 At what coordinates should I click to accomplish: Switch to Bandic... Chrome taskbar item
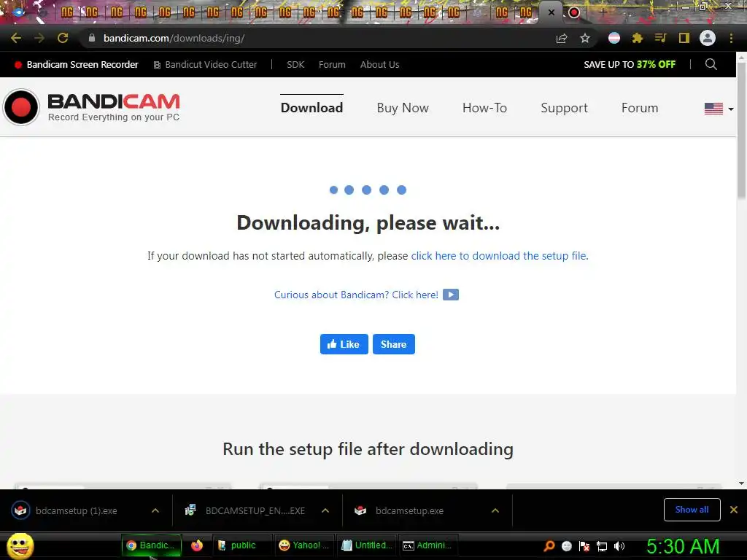[152, 545]
